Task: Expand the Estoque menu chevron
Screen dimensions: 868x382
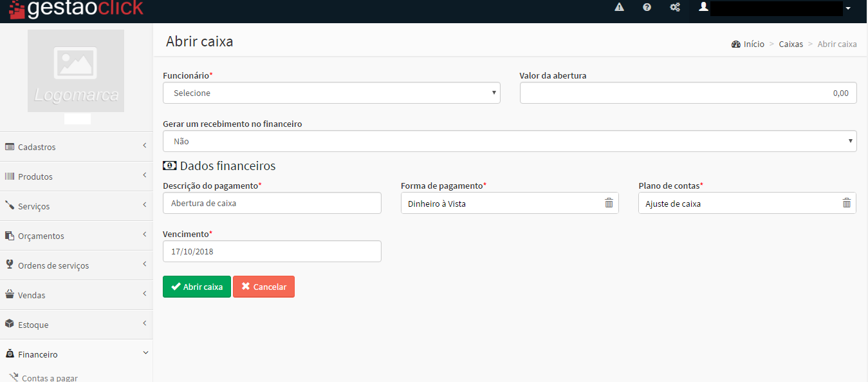Action: point(145,324)
